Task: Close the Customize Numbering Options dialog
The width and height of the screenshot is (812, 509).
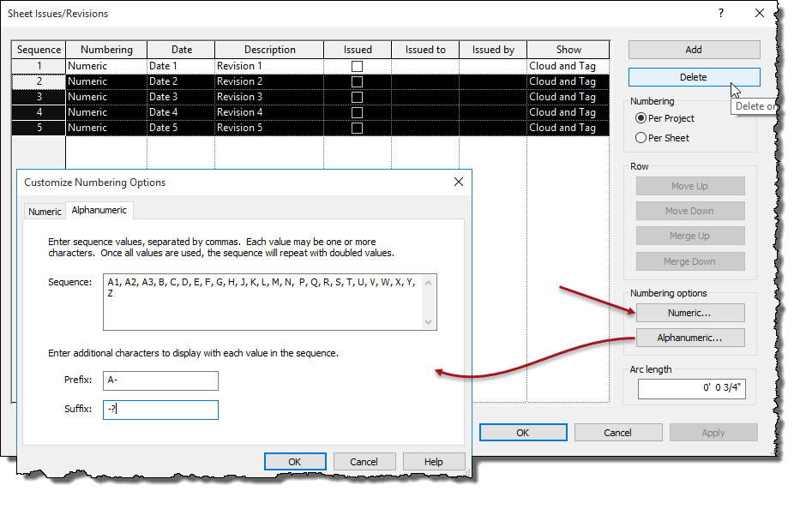Action: point(459,182)
